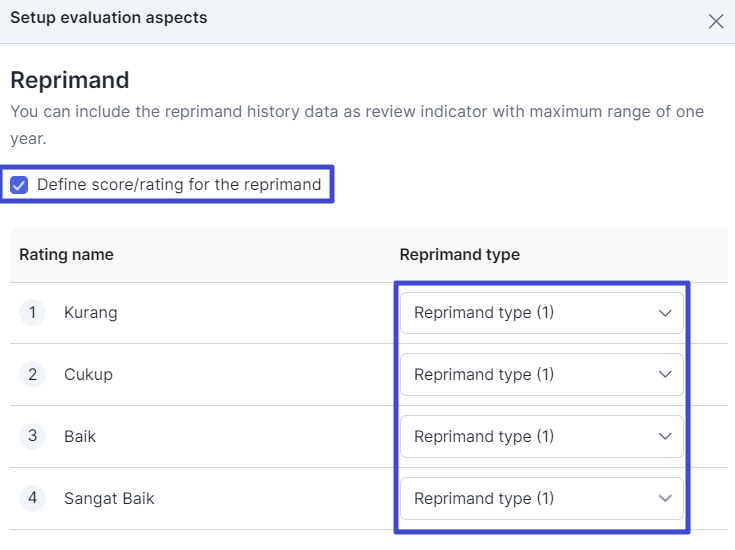Select the Kurang rating name
This screenshot has width=735, height=550.
(x=91, y=313)
